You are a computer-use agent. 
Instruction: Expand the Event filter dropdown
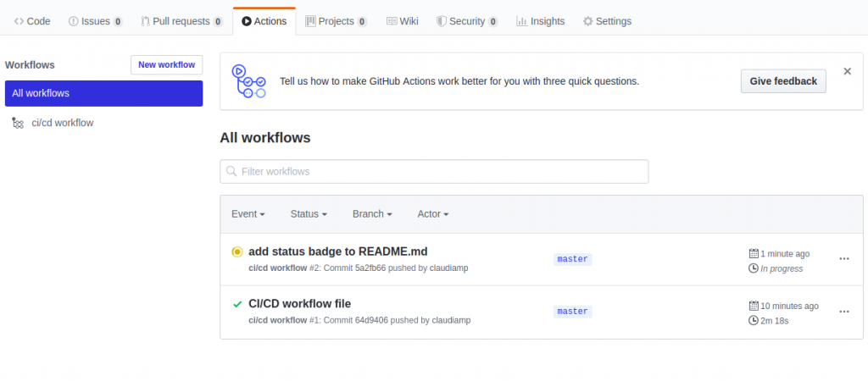[x=248, y=214]
